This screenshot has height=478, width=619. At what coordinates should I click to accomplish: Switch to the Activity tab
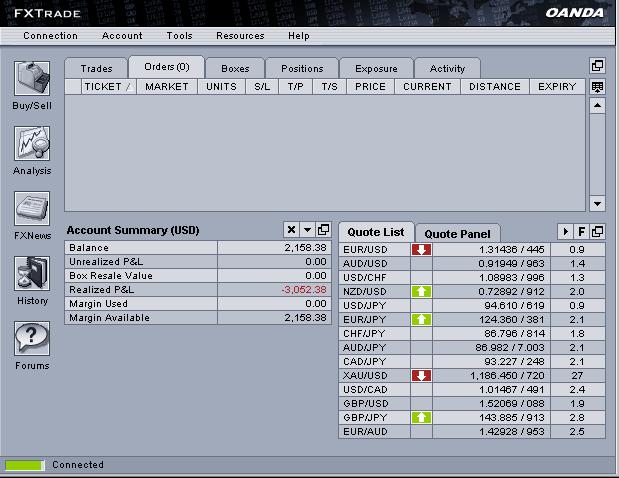447,69
